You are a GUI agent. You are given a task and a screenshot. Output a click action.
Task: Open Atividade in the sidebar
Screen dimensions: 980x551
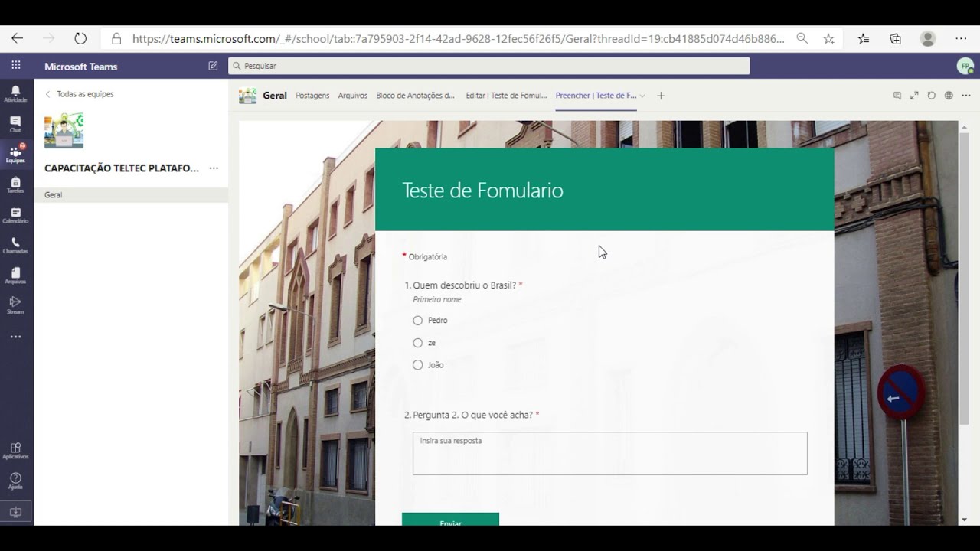click(x=15, y=94)
